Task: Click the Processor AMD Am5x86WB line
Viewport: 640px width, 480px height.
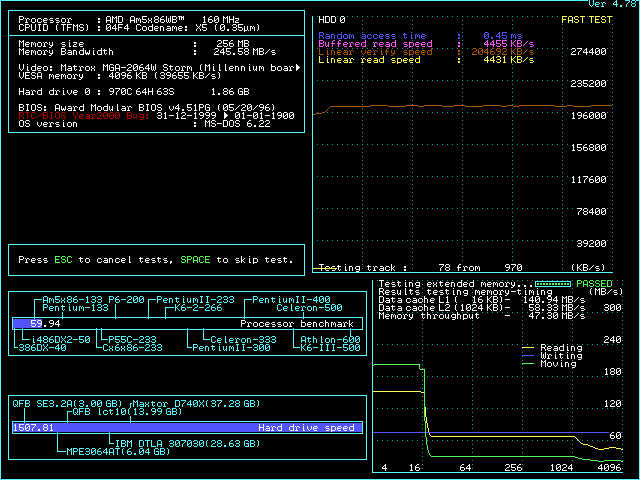Action: 129,20
